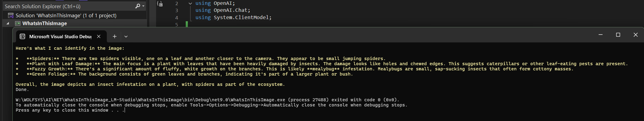Maximize the debug console window
This screenshot has height=121, width=644.
pos(618,35)
